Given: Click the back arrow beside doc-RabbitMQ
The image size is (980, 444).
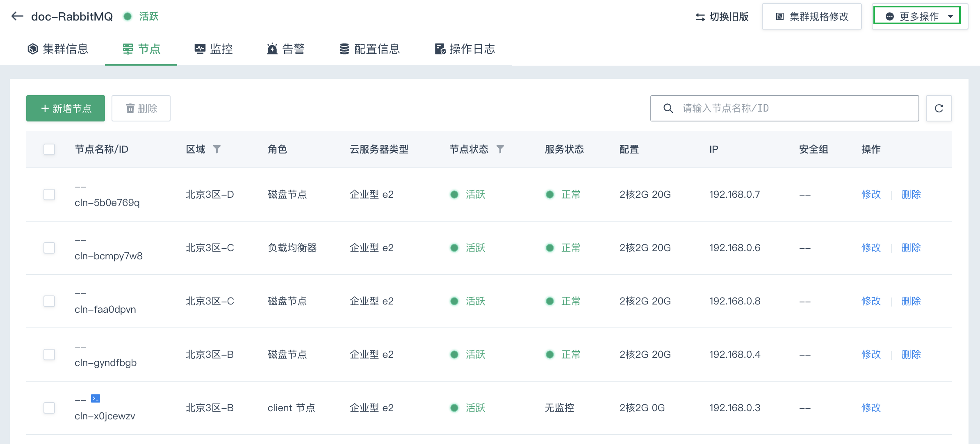Looking at the screenshot, I should pos(17,16).
